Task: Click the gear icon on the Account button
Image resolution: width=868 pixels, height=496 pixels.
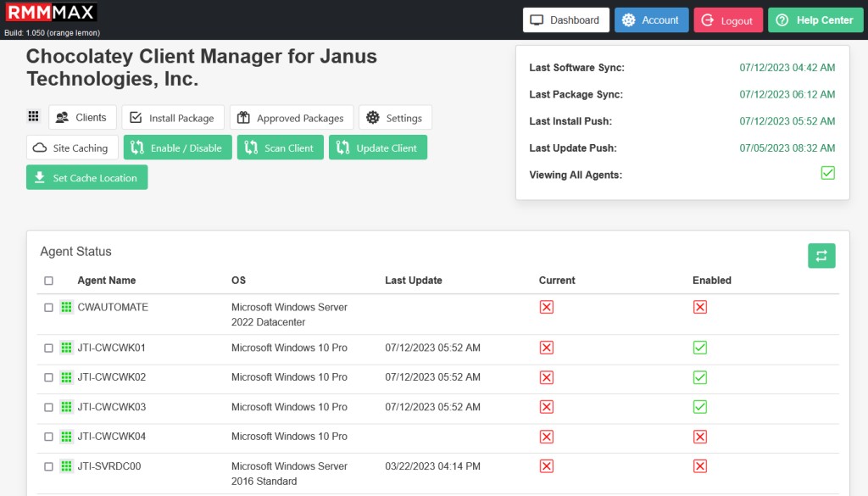Action: point(629,20)
